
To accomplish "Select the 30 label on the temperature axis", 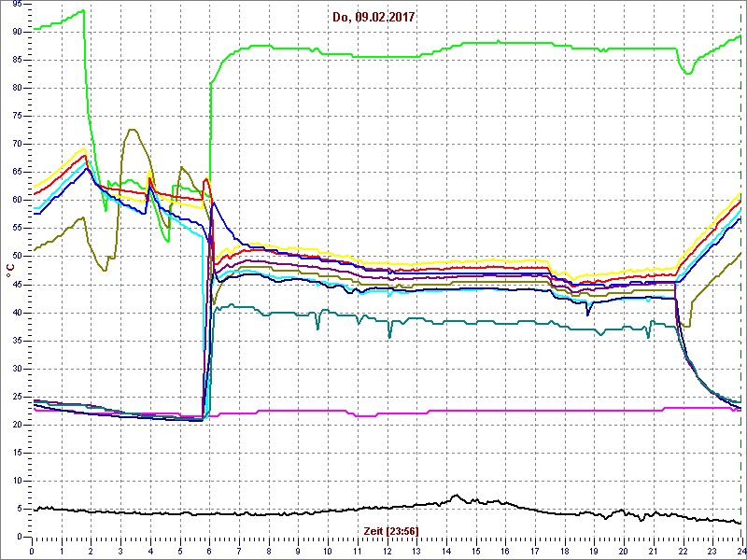I will coord(16,369).
